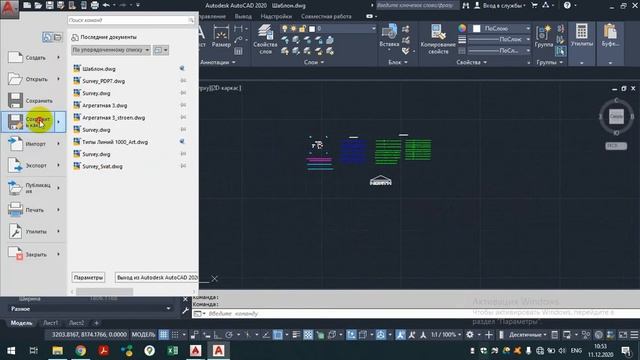Toggle pin for Типы Линий 1000_Art.dwg
Image resolution: width=640 pixels, height=360 pixels.
(x=183, y=142)
